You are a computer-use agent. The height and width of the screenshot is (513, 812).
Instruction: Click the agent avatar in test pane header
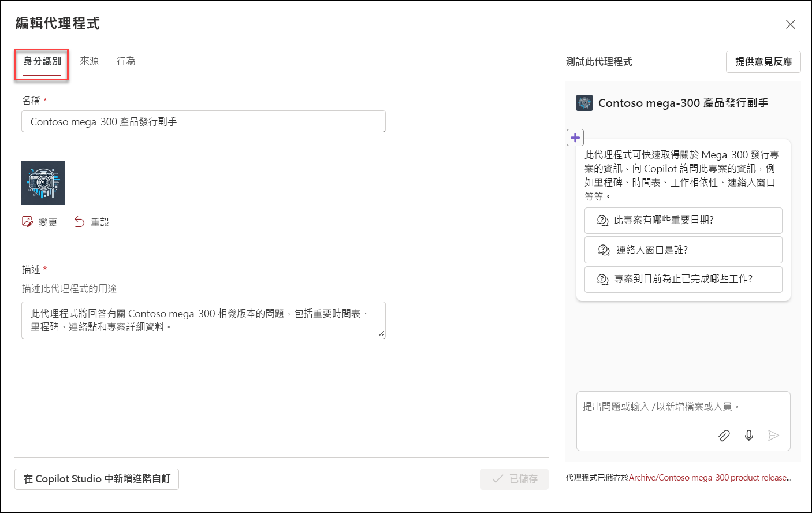584,103
